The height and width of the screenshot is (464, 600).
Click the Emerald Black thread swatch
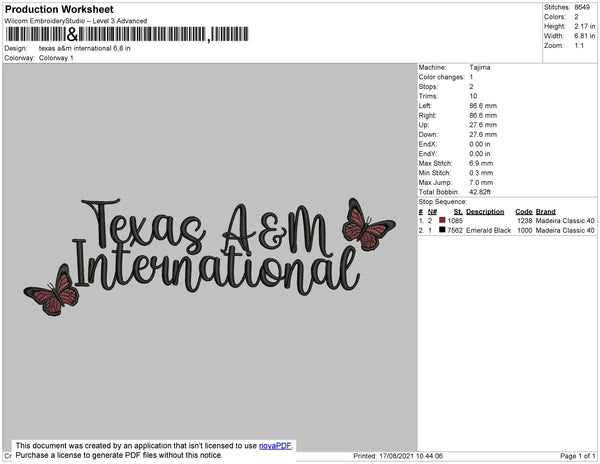(x=442, y=230)
